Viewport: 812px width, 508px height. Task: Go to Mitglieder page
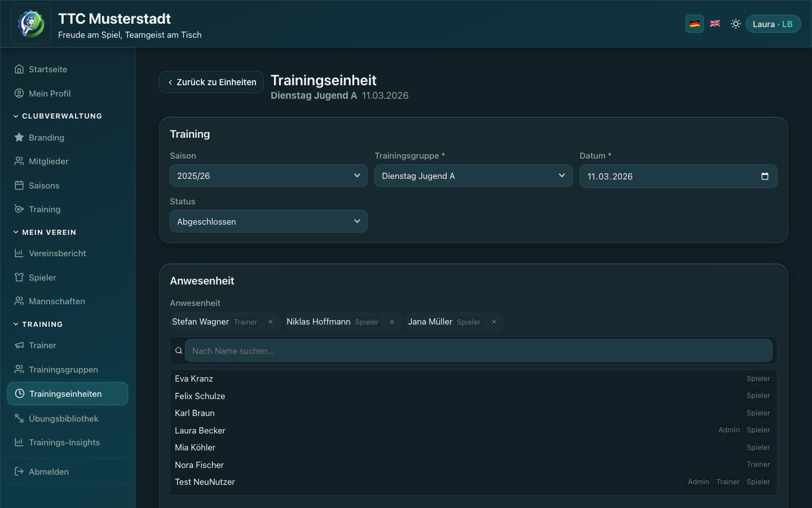tap(68, 161)
